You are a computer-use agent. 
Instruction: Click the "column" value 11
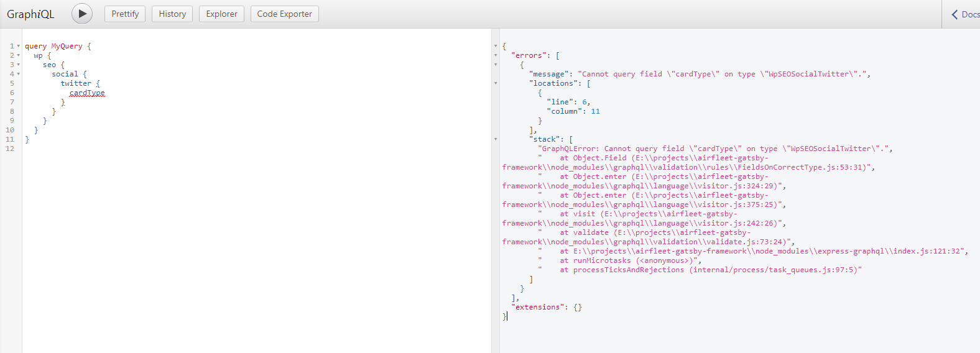[x=596, y=111]
